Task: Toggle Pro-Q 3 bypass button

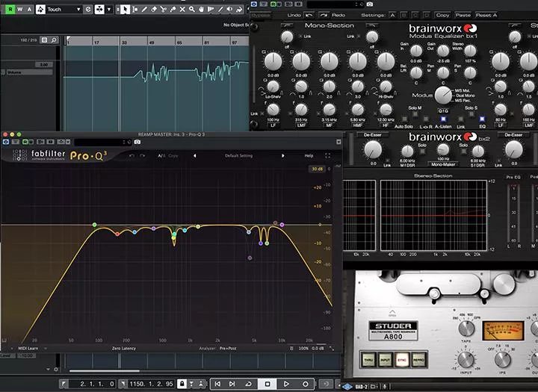Action: 6,142
